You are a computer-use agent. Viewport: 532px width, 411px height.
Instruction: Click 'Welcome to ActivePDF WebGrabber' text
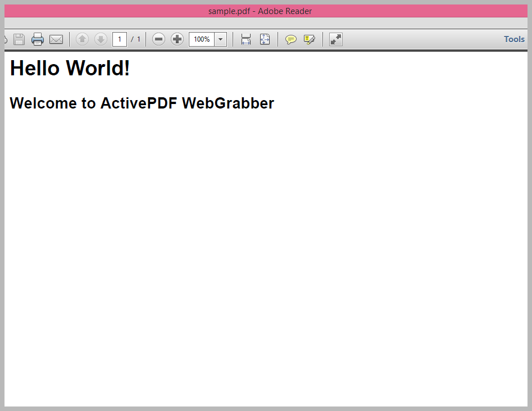(x=142, y=103)
